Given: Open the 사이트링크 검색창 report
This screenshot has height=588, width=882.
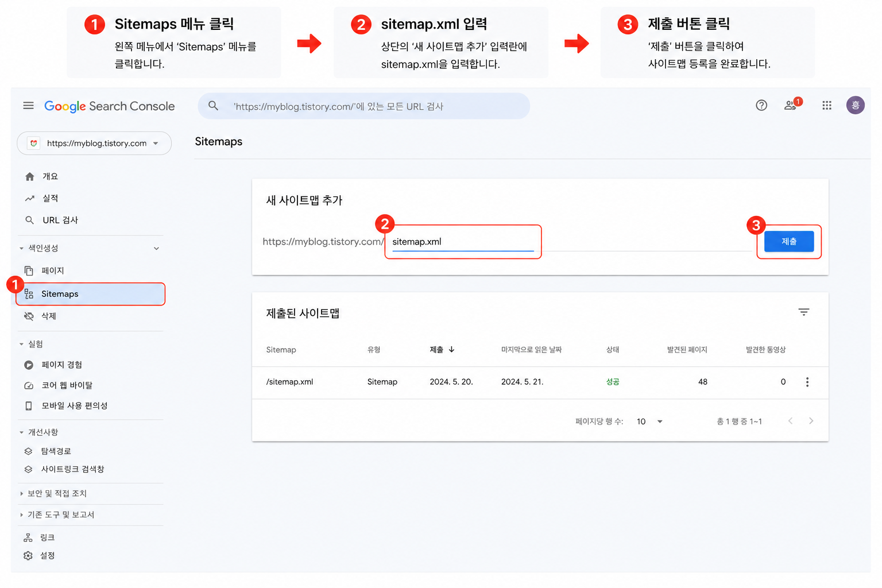Looking at the screenshot, I should 73,470.
